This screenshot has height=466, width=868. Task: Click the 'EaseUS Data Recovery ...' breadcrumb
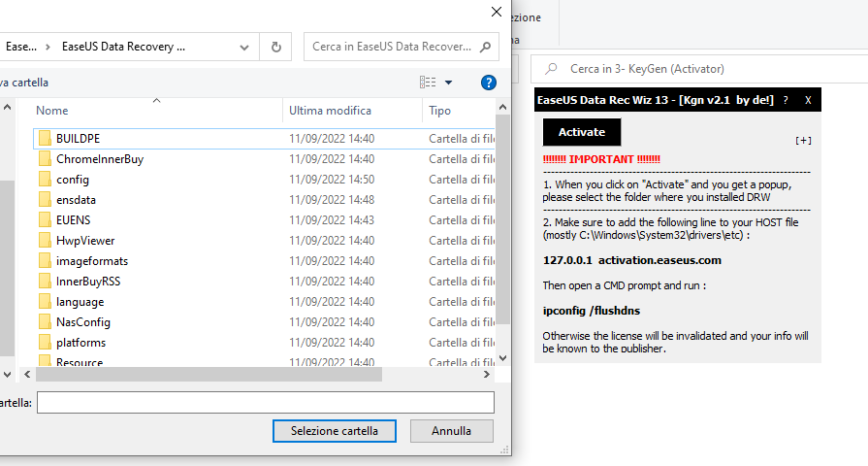(123, 47)
